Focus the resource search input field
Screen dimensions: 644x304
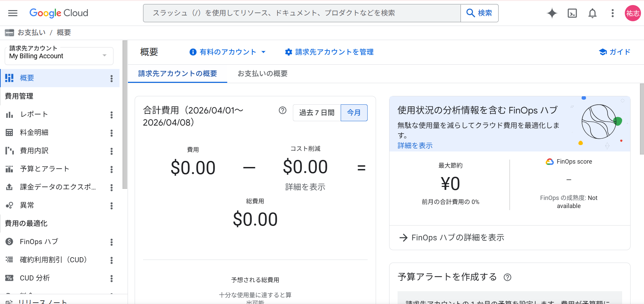pyautogui.click(x=302, y=13)
